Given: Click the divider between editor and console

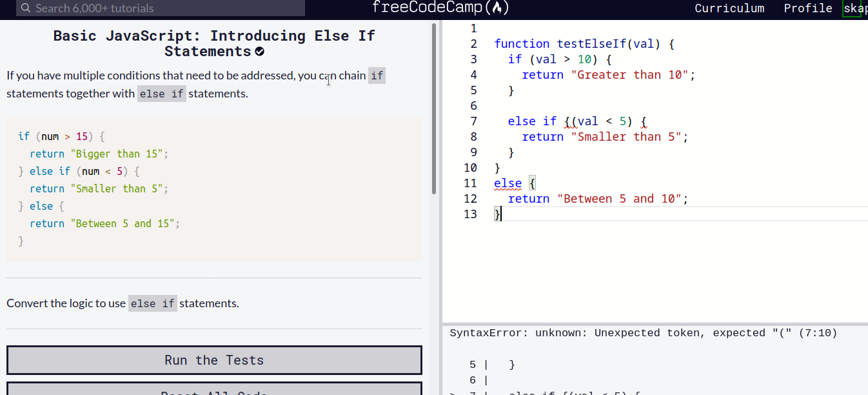Looking at the screenshot, I should pos(655,323).
